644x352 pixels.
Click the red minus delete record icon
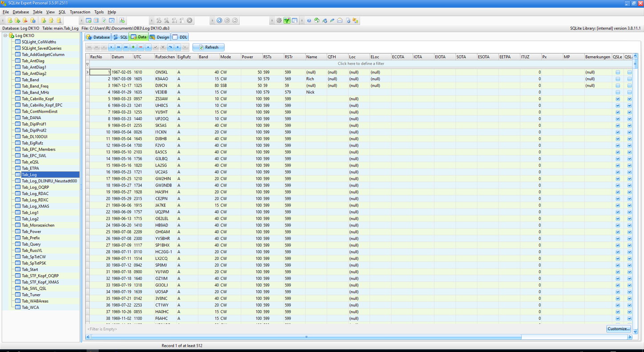141,47
